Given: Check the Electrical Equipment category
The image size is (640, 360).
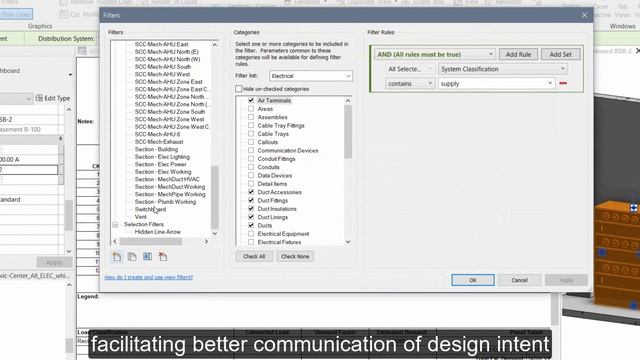Looking at the screenshot, I should [x=251, y=234].
